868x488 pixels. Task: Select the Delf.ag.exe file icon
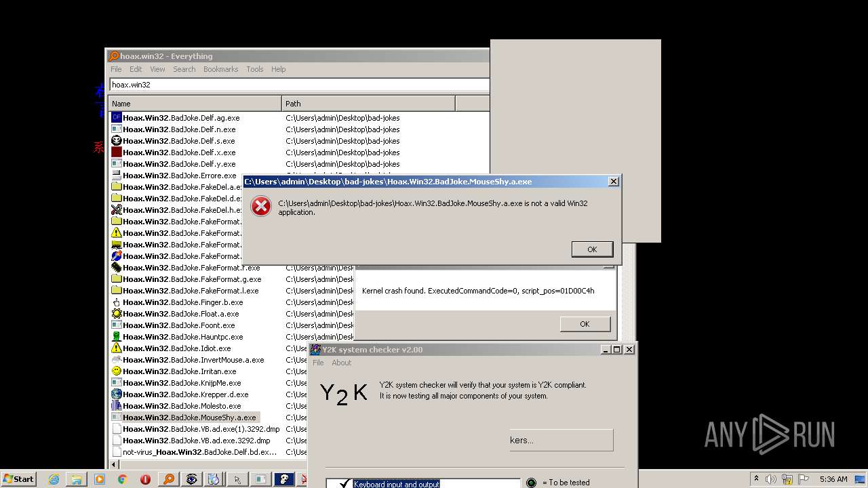116,118
